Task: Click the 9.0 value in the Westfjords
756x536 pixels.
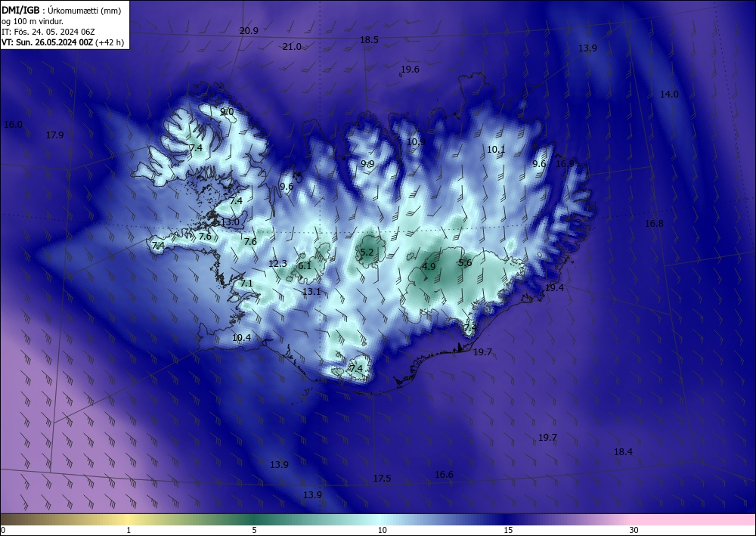Action: point(227,112)
